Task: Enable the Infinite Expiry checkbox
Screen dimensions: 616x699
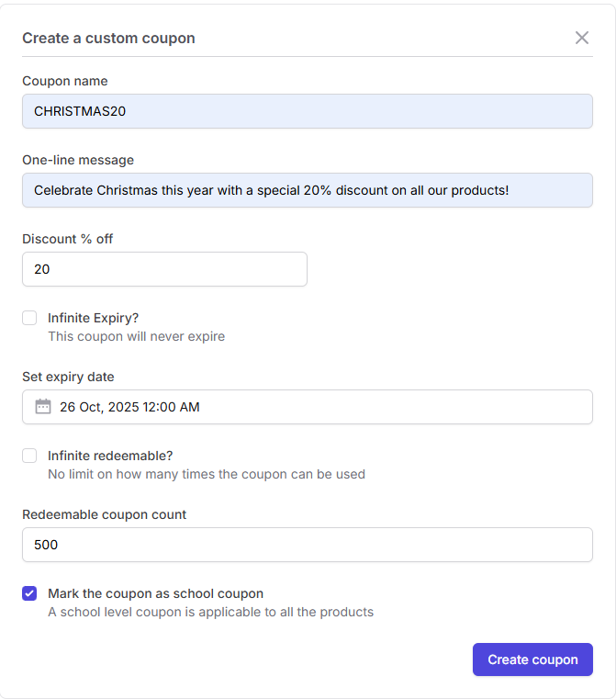Action: click(29, 318)
